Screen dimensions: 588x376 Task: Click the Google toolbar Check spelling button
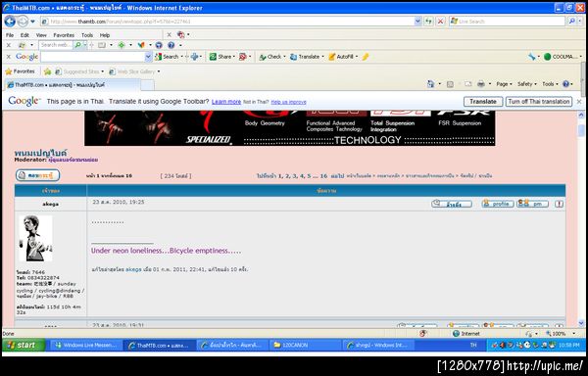click(270, 57)
